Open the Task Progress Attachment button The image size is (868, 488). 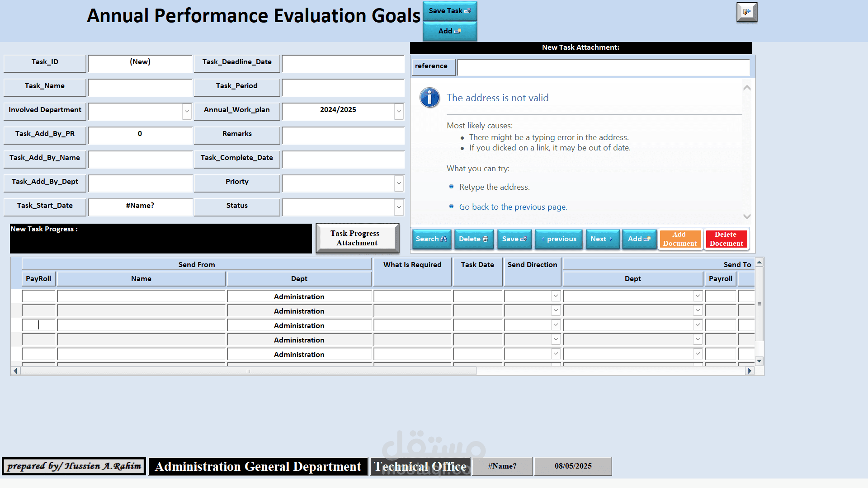(357, 238)
